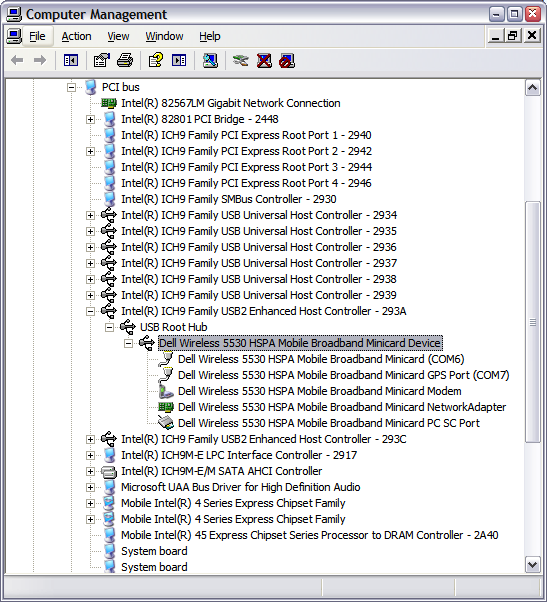
Task: Expand Microsoft UAA Bus Driver node
Action: point(90,487)
